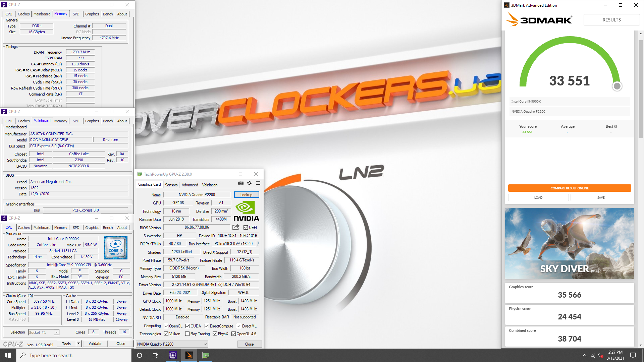
Task: Toggle the PhysX checkbox
Action: point(215,334)
